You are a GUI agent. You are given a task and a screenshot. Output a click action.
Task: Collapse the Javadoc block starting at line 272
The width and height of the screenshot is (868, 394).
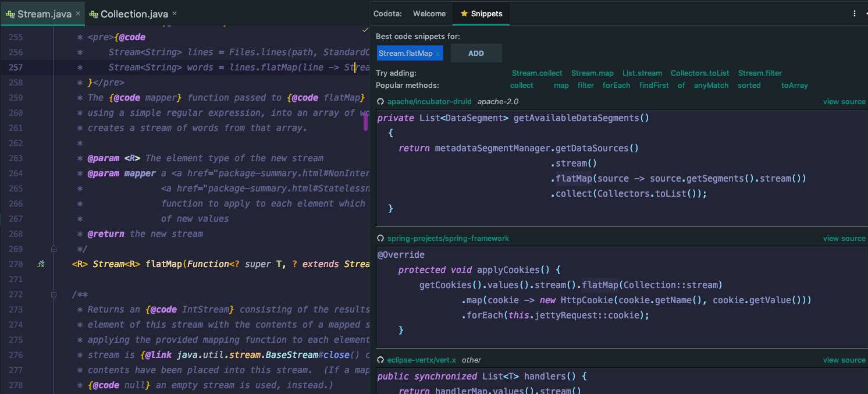tap(54, 295)
